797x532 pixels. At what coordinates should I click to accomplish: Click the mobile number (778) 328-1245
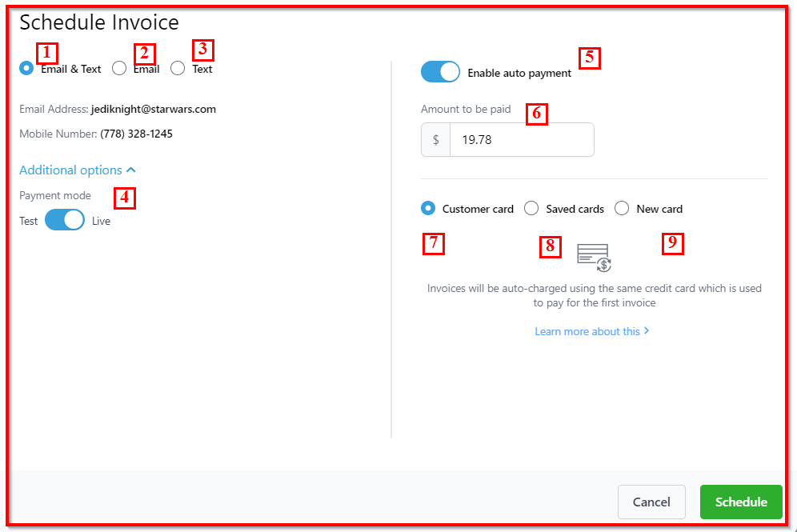coord(136,134)
